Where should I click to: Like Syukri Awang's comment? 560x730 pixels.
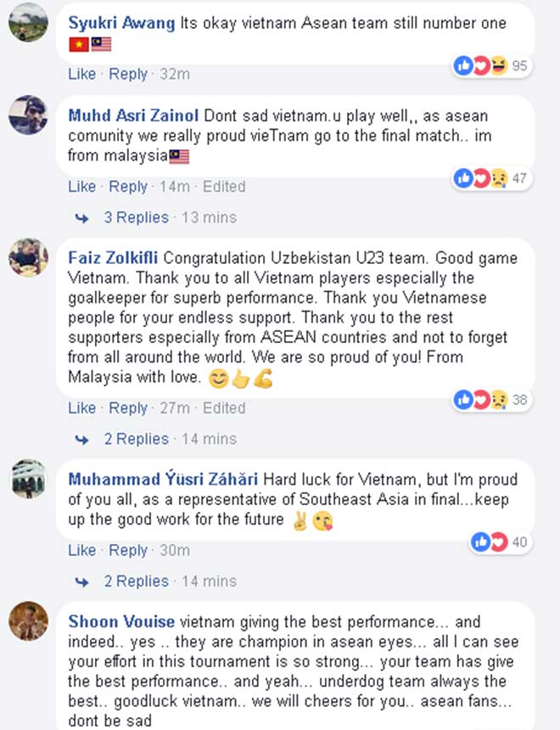pos(82,74)
